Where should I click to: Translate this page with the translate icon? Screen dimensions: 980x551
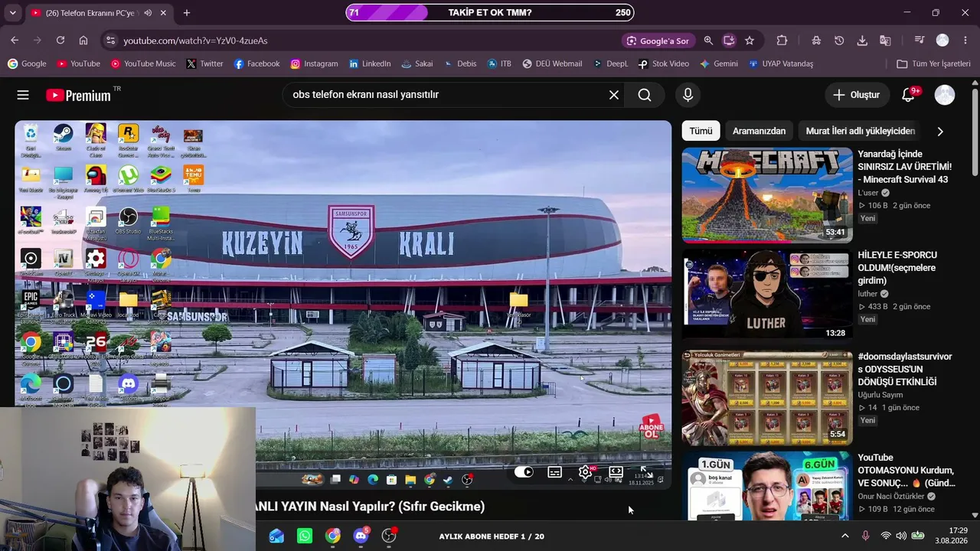885,41
